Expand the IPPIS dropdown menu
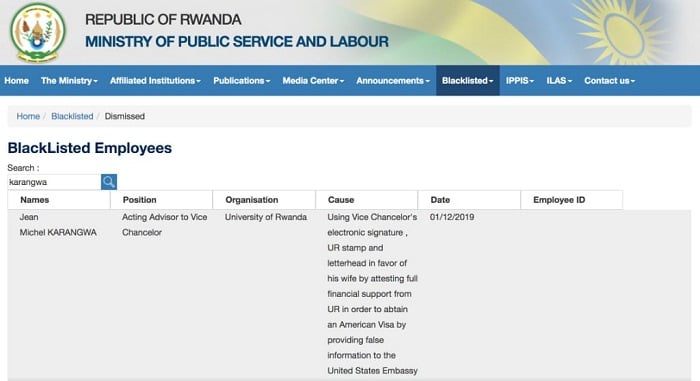Image resolution: width=700 pixels, height=381 pixels. [520, 81]
